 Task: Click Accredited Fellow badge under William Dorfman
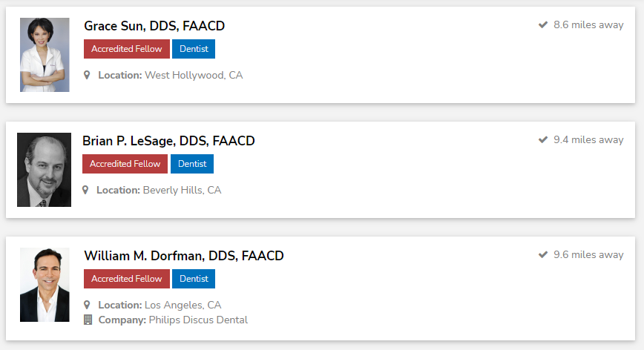(126, 279)
